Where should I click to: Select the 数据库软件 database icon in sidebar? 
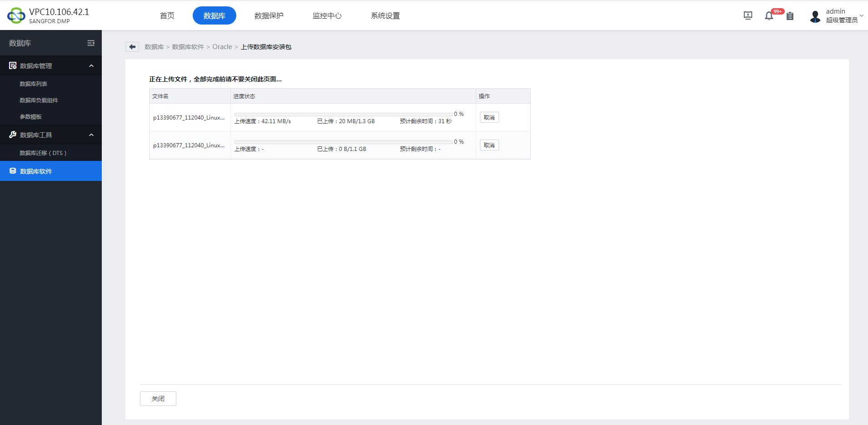coord(12,171)
